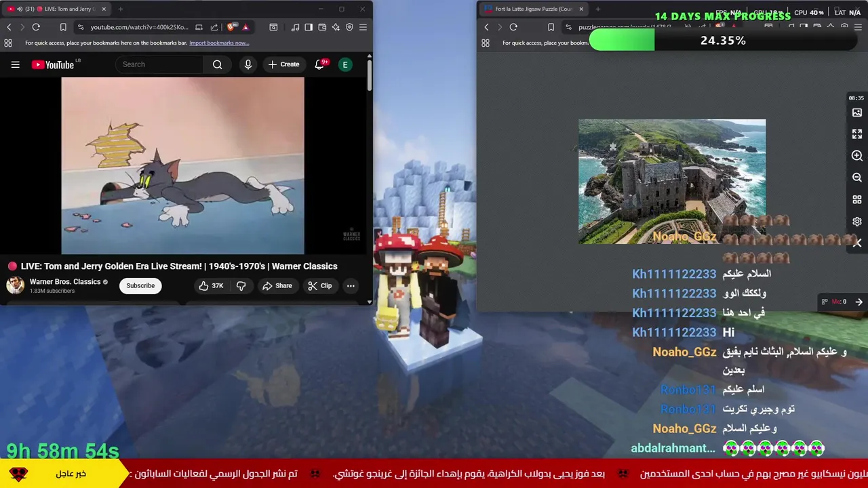This screenshot has width=868, height=488.
Task: Open more actions three-dot menu
Action: [351, 285]
